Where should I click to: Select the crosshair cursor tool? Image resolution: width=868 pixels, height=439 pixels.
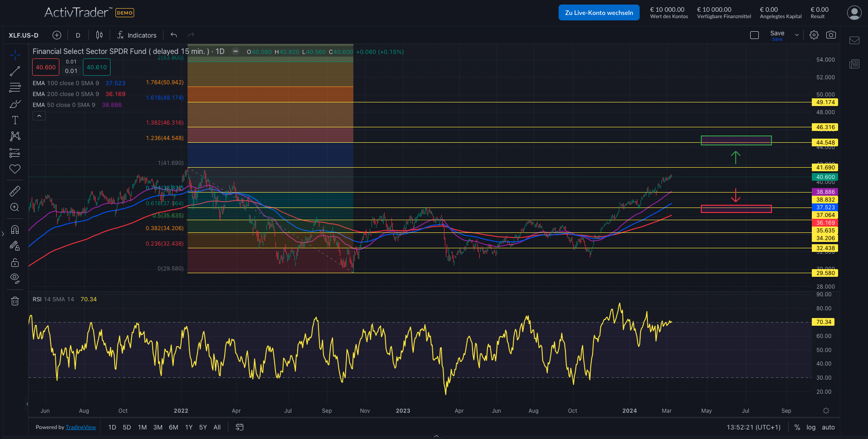[15, 54]
